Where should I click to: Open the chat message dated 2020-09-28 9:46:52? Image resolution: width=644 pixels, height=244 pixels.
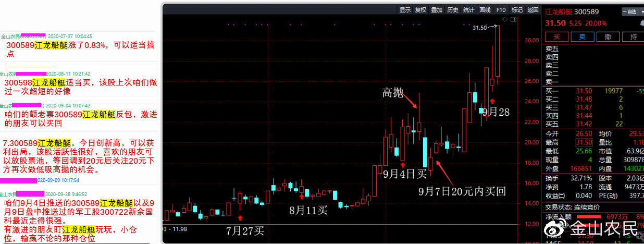point(78,216)
